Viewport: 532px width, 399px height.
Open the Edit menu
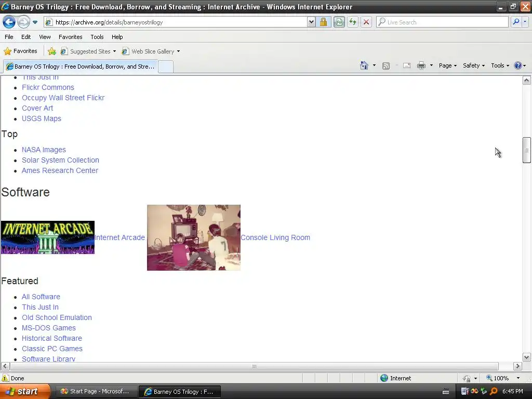tap(26, 37)
